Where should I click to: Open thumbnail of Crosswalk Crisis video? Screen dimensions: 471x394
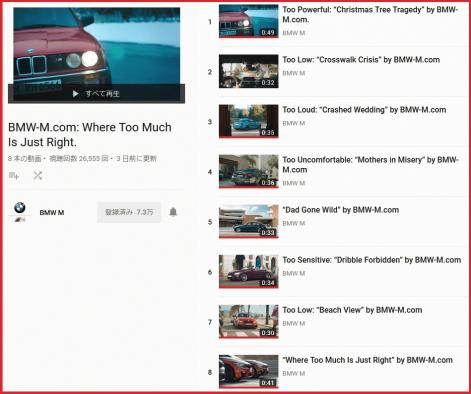(x=248, y=71)
